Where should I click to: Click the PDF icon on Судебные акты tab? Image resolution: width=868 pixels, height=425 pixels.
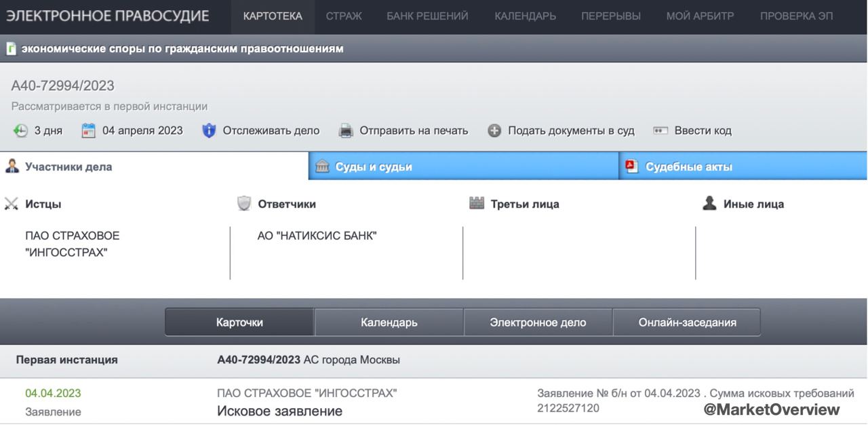[x=632, y=166]
